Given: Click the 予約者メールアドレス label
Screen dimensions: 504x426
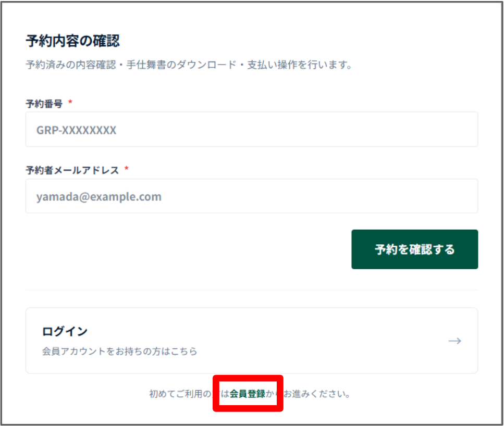Looking at the screenshot, I should 72,170.
